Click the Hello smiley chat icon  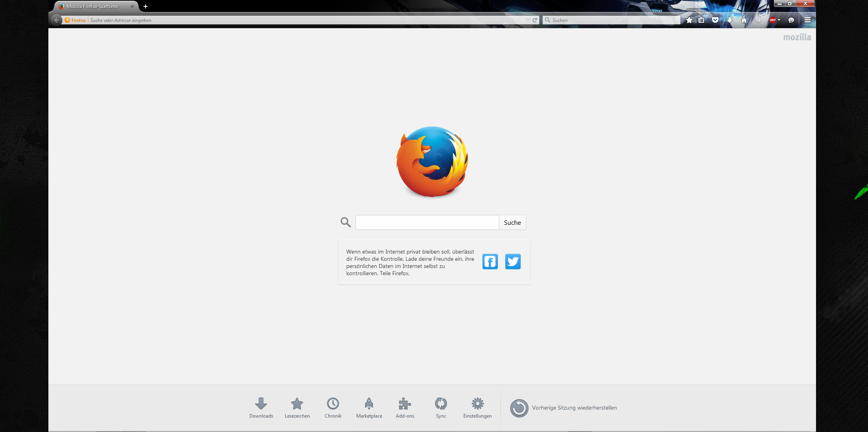(x=791, y=20)
